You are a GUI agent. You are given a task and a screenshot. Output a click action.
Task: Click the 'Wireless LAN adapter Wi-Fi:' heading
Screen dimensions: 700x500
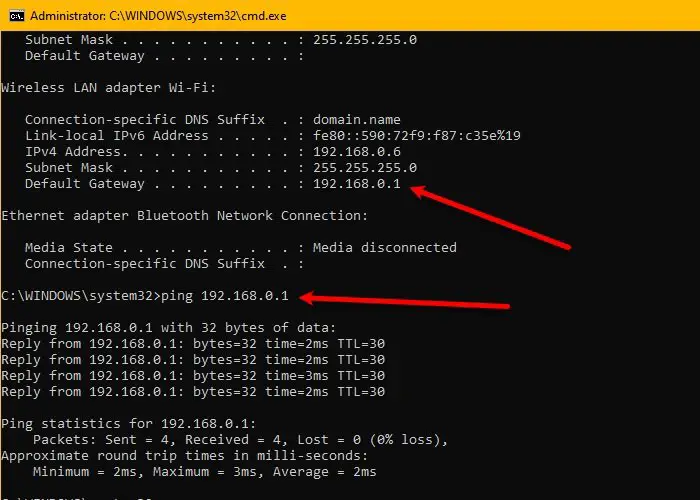[x=108, y=88]
